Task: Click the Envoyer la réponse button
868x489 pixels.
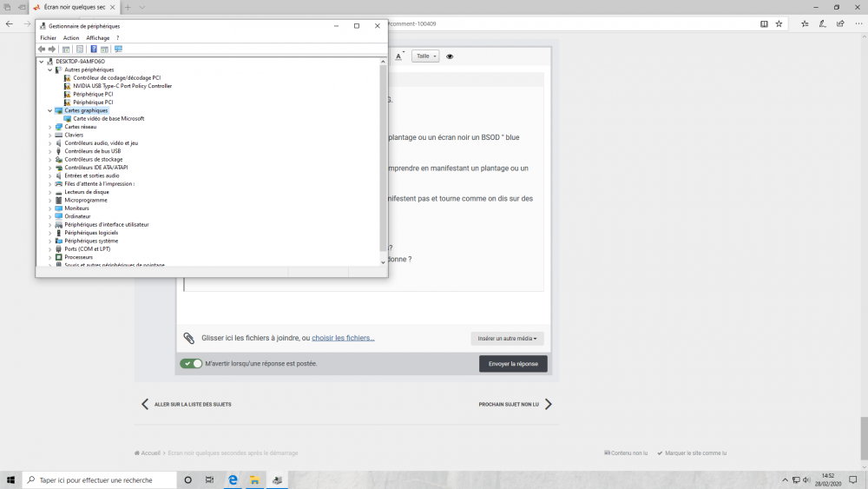Action: (513, 364)
